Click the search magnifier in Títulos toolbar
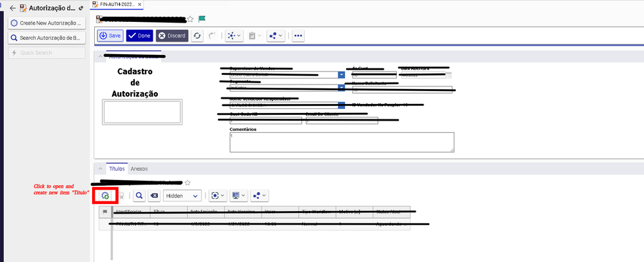Image resolution: width=644 pixels, height=262 pixels. [x=139, y=196]
